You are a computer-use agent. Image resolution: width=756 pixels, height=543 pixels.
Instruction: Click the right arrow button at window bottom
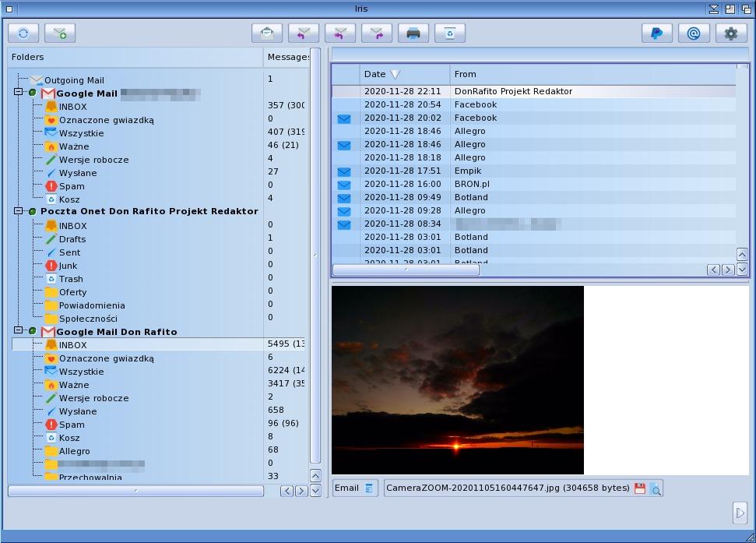pyautogui.click(x=740, y=513)
